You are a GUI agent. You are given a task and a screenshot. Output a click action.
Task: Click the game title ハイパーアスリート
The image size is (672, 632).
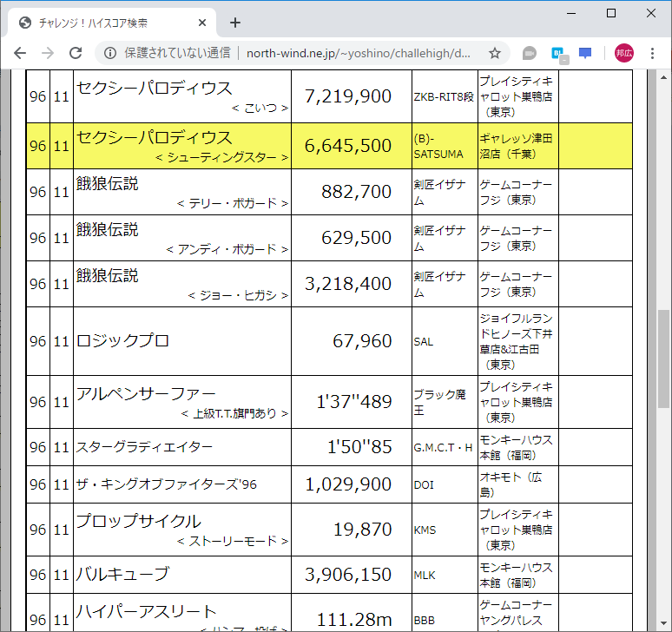146,612
